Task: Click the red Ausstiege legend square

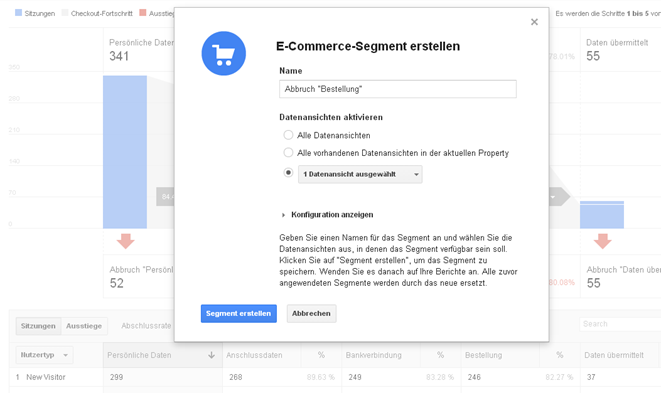Action: [x=142, y=13]
